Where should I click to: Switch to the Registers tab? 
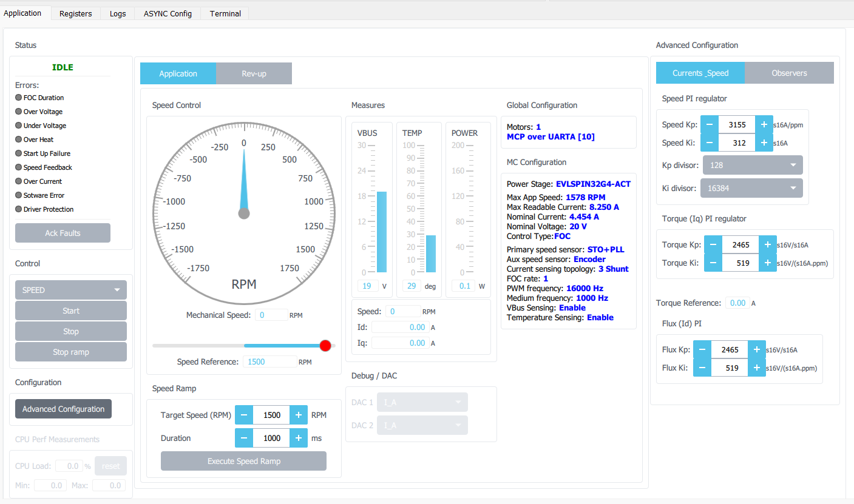point(75,13)
